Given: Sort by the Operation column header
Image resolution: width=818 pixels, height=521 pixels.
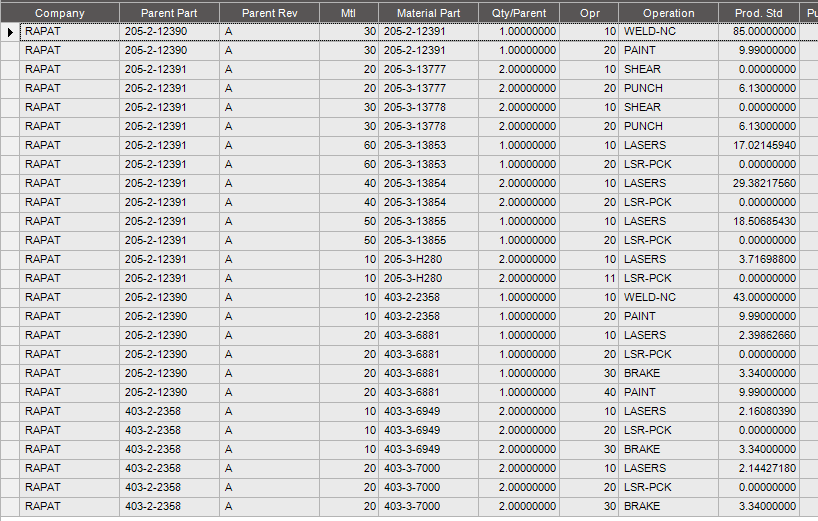Looking at the screenshot, I should [669, 13].
